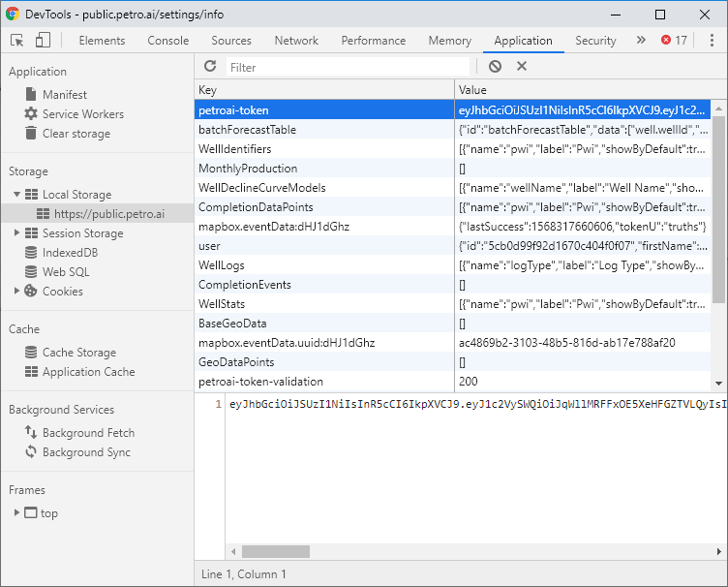The image size is (728, 587).
Task: Click the preview horizontal scrollbar thumb
Action: (x=276, y=551)
